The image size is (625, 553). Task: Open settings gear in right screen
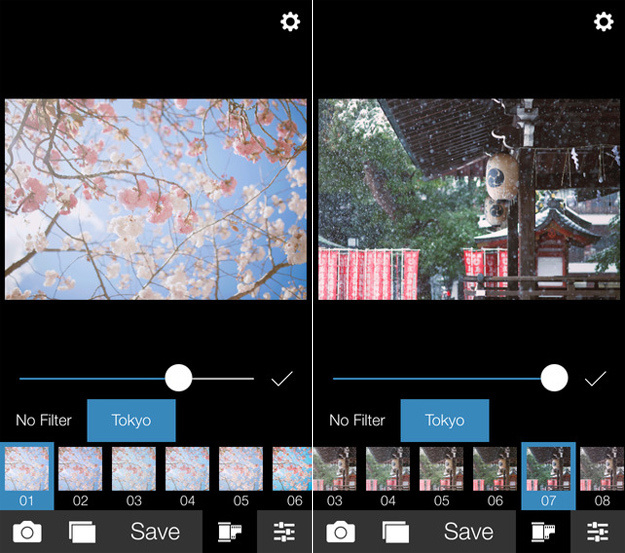[x=604, y=22]
